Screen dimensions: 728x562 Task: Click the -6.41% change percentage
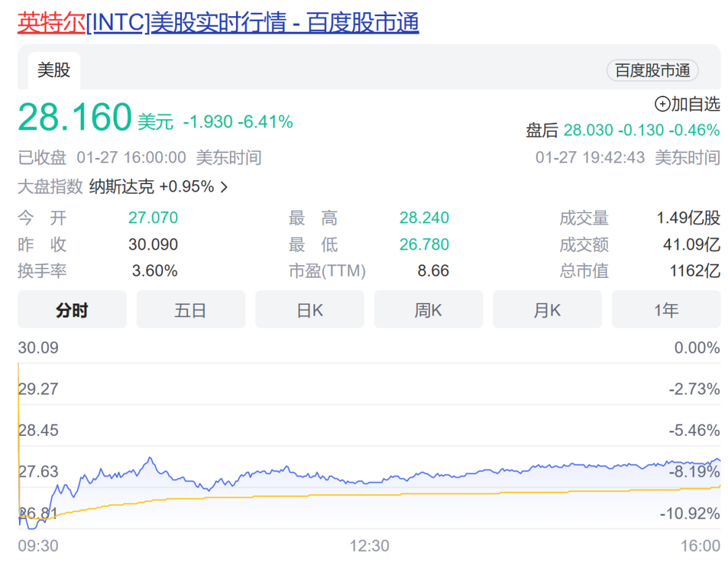pos(265,122)
